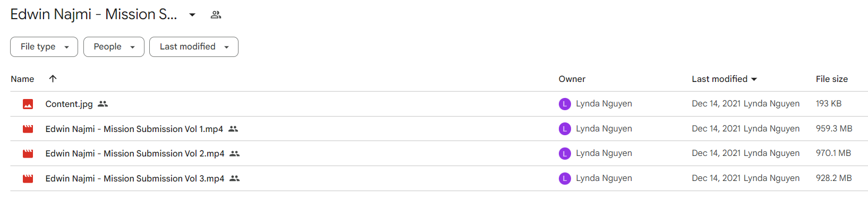Click shared icon next to Content.jpg name
Screen dimensions: 868x206
[103, 104]
